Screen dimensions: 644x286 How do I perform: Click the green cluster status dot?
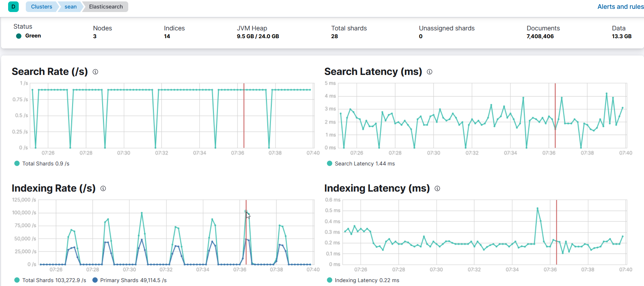tap(19, 36)
